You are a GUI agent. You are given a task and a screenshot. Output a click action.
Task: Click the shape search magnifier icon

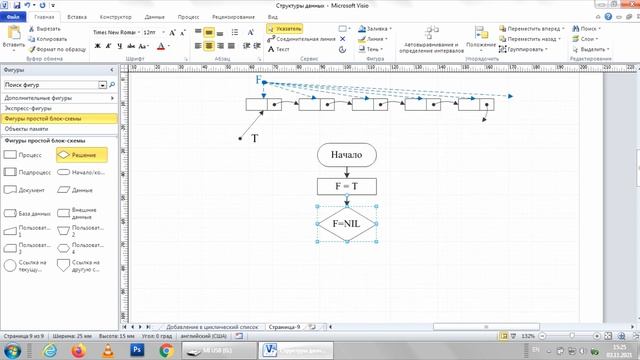(112, 85)
